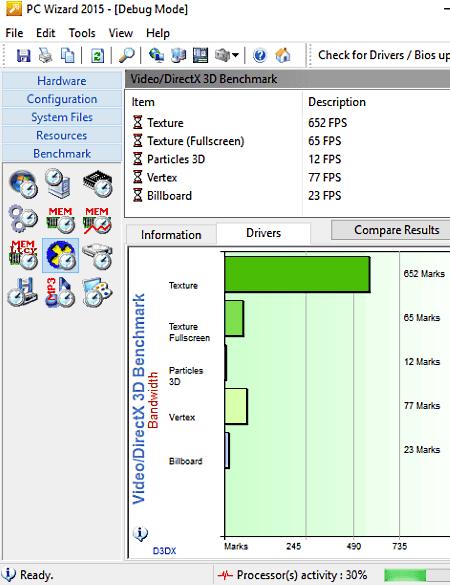The image size is (450, 585).
Task: Select the MEM Ltcy memory latency icon
Action: pyautogui.click(x=24, y=256)
